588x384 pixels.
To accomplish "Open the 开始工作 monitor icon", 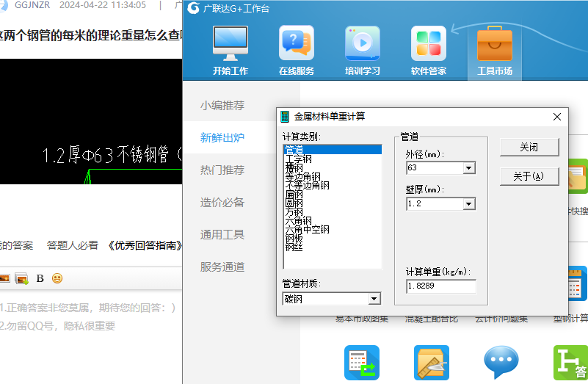I will tap(231, 43).
